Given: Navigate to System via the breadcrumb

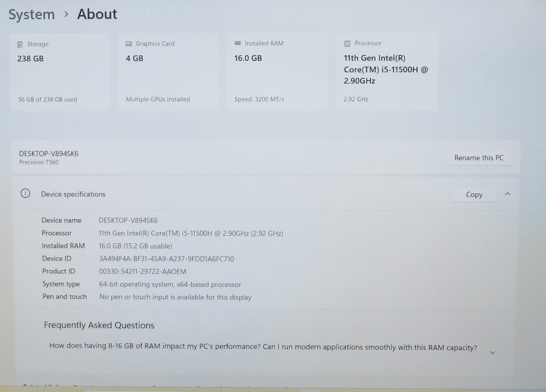Looking at the screenshot, I should (x=31, y=14).
